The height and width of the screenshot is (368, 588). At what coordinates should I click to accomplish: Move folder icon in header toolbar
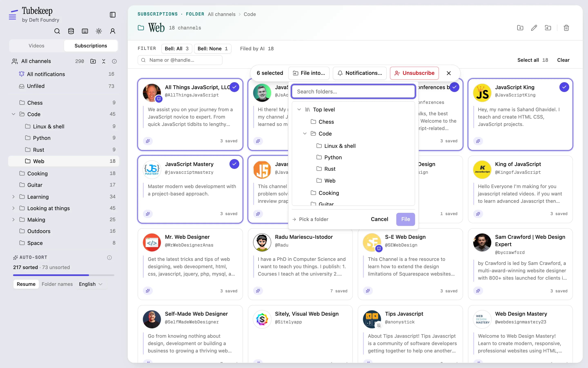tap(548, 28)
